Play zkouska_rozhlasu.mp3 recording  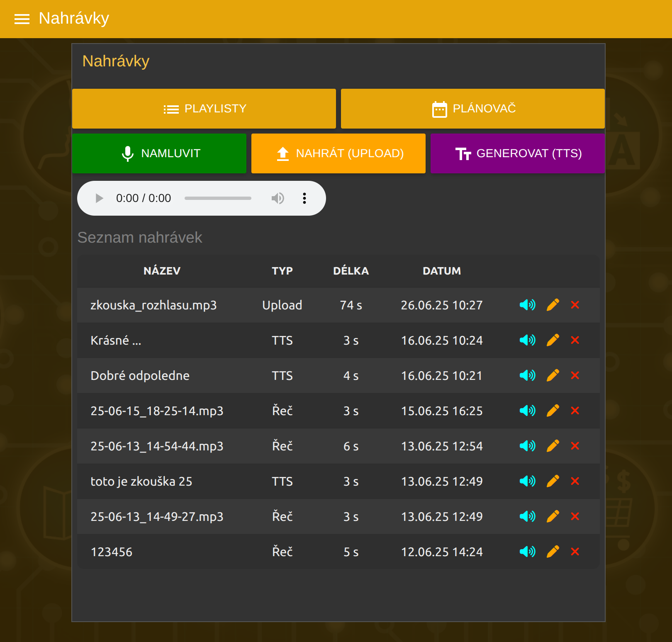527,305
